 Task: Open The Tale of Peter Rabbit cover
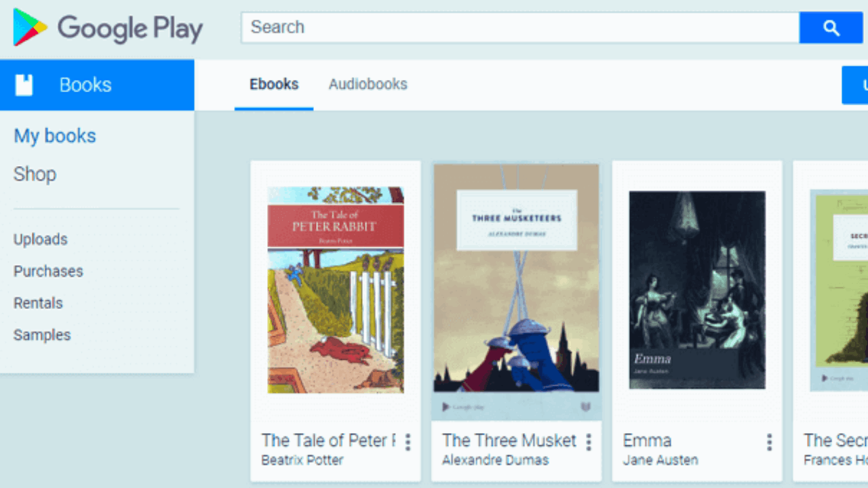coord(336,290)
